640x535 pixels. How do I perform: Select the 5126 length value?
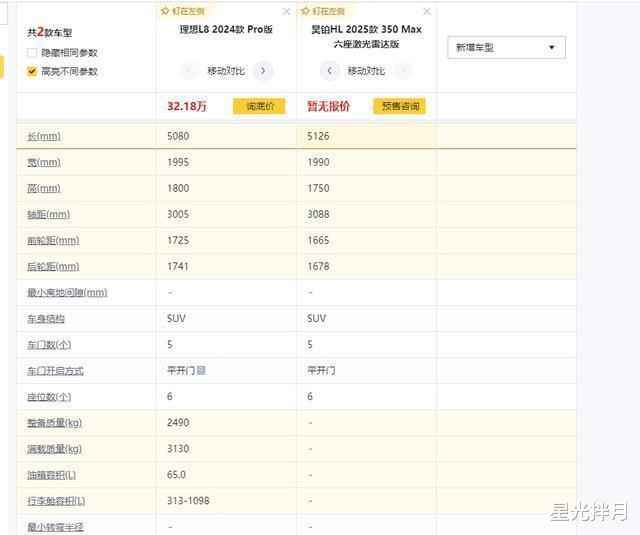318,136
